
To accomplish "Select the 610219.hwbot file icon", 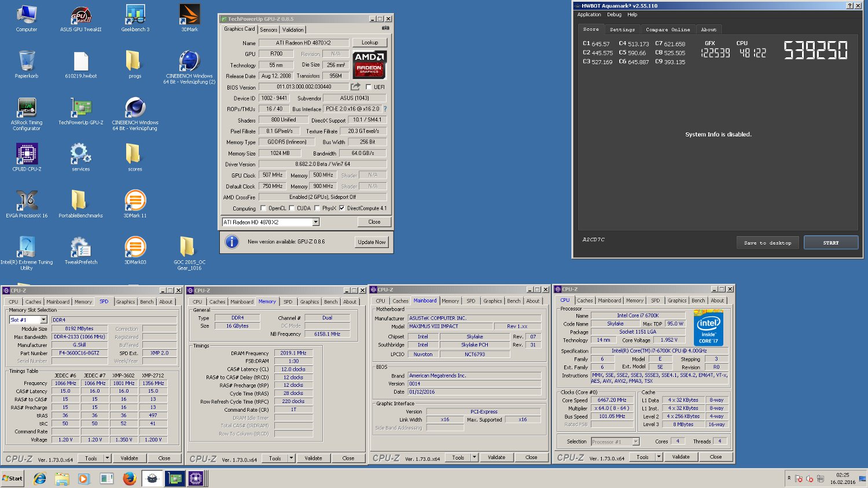I will coord(80,64).
